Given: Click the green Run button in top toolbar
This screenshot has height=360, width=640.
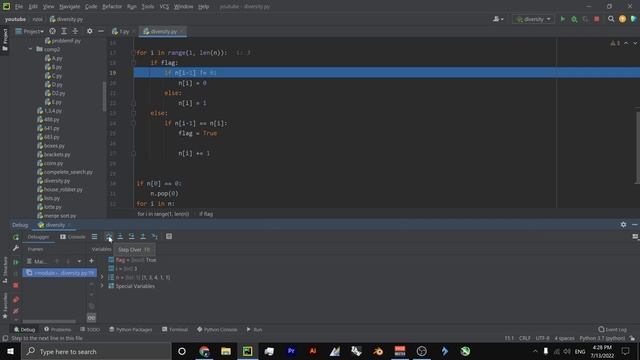Looking at the screenshot, I should 563,19.
